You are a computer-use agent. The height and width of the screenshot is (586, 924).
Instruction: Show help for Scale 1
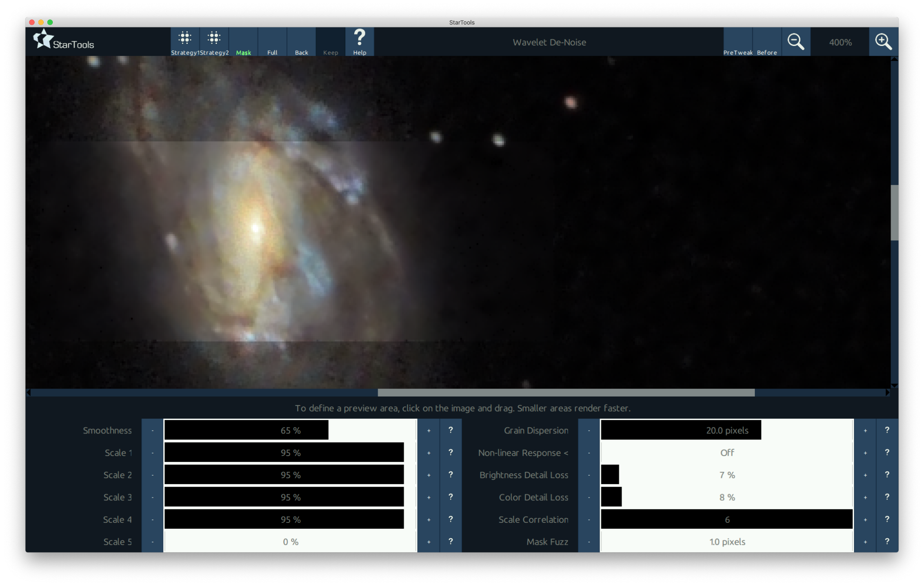point(451,452)
